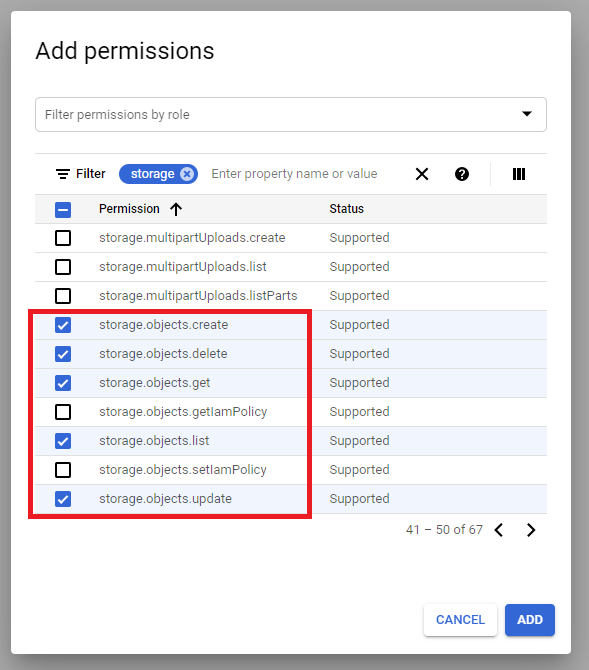The width and height of the screenshot is (589, 670).
Task: Open the filter help question mark icon
Action: pos(462,174)
